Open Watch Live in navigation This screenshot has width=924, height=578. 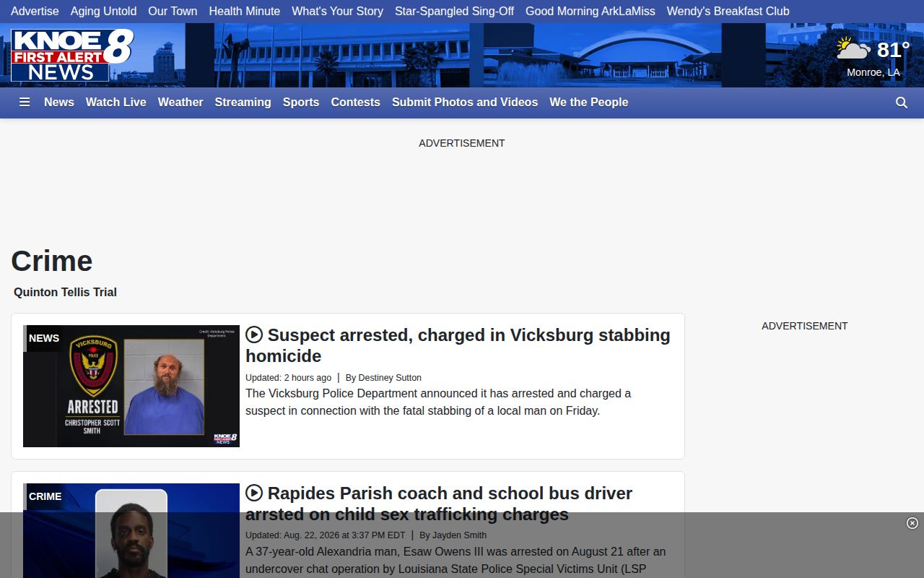pyautogui.click(x=116, y=103)
